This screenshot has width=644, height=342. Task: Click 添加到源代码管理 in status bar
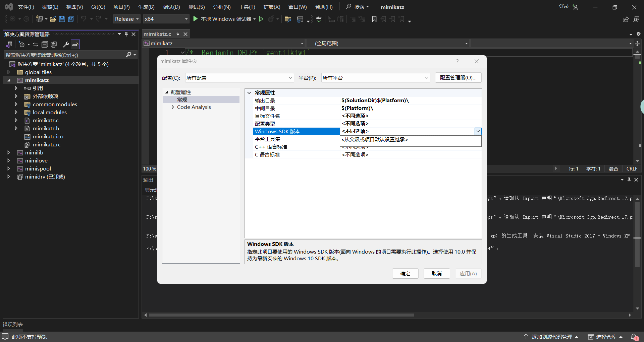(x=552, y=337)
